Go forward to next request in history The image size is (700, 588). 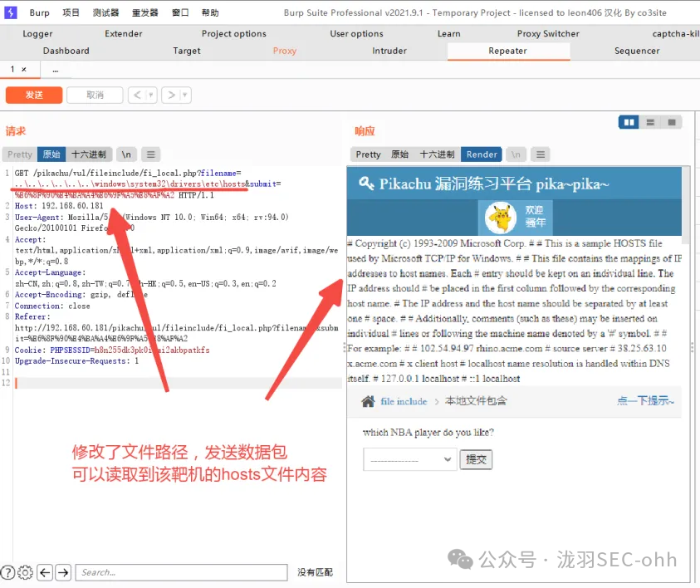tap(171, 96)
